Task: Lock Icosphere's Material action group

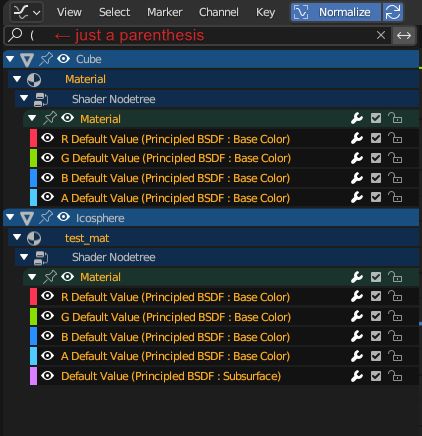Action: (395, 277)
